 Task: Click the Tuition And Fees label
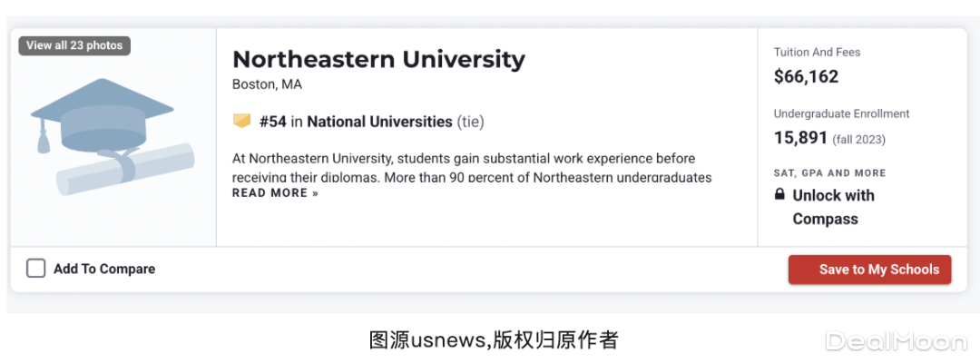click(x=817, y=53)
